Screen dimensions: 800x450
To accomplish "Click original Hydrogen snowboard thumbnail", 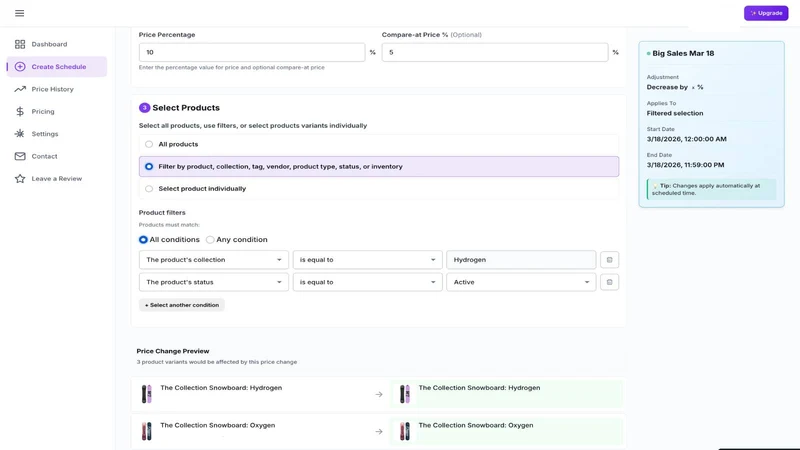I will 146,394.
